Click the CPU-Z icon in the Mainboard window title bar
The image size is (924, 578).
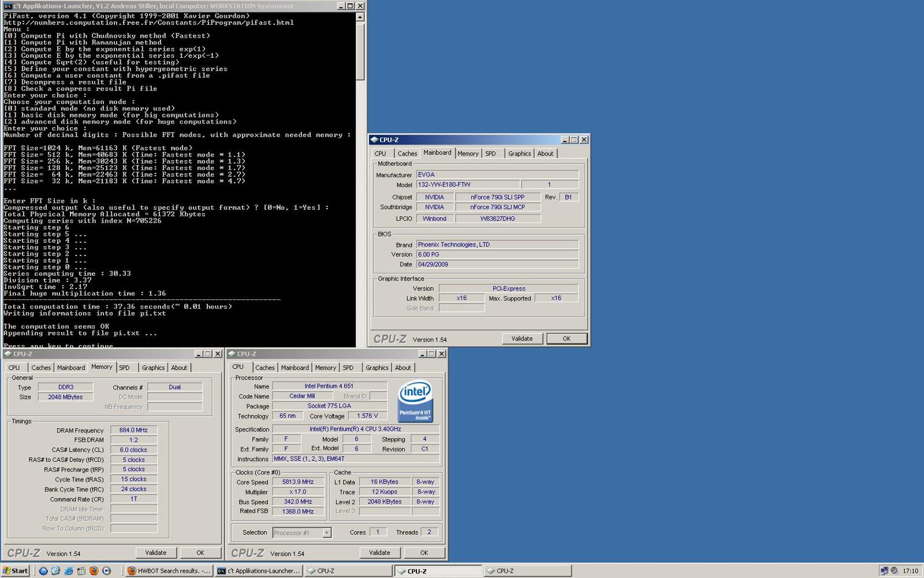[374, 140]
